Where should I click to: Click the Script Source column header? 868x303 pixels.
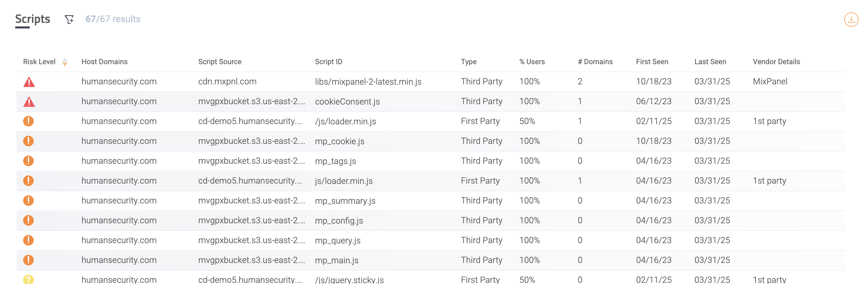(220, 62)
